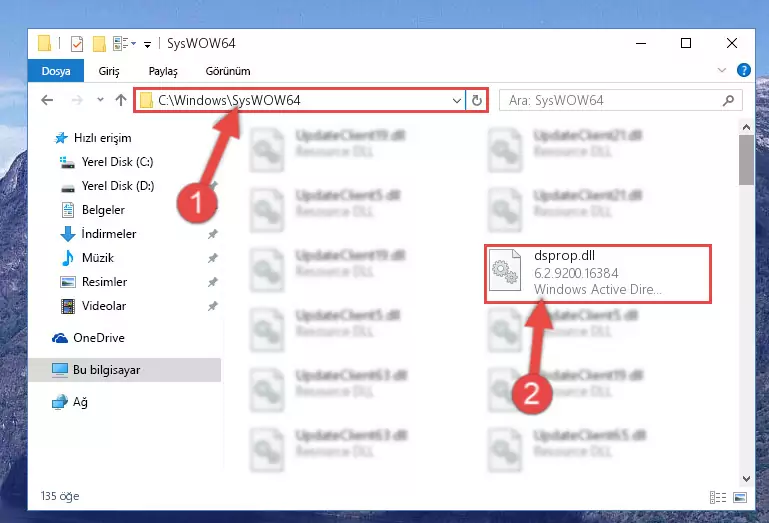
Task: Click the pin icon next to Videolar
Action: coord(212,306)
